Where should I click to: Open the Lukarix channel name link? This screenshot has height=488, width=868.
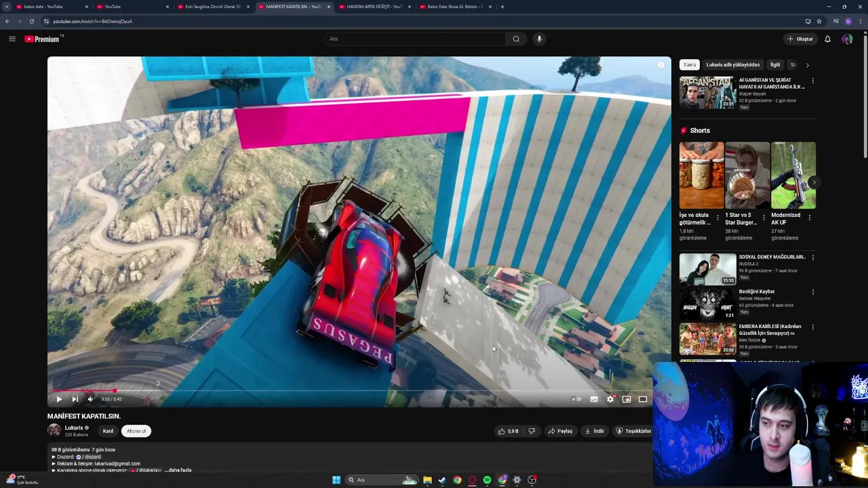click(x=74, y=428)
